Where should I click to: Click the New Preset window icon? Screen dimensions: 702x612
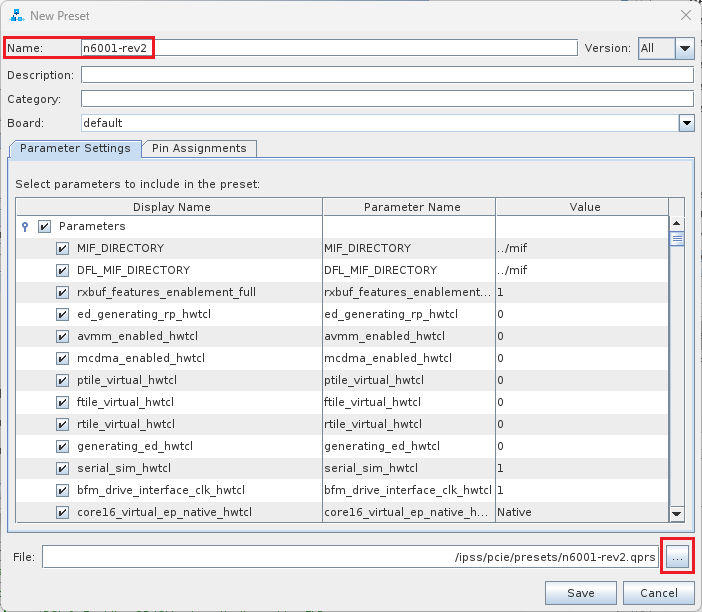16,15
